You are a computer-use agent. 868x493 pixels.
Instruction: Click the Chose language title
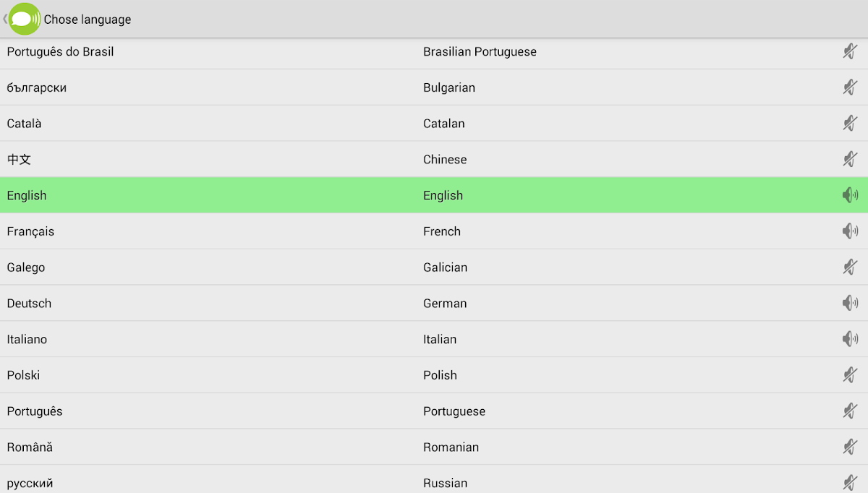88,20
